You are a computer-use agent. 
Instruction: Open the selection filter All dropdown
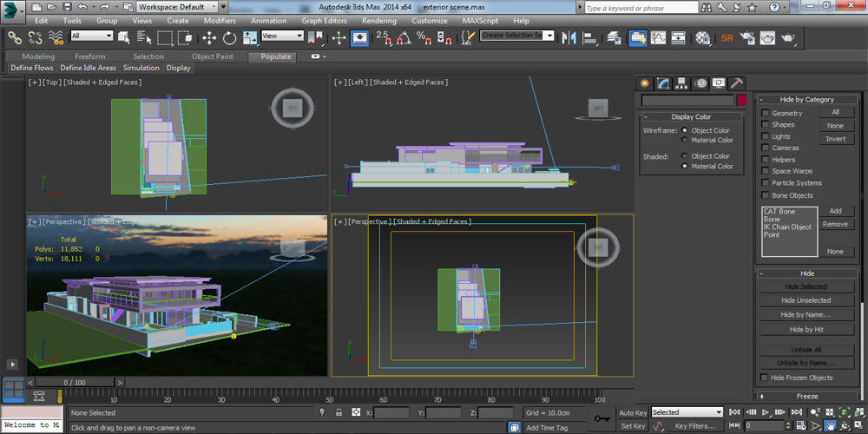point(92,36)
